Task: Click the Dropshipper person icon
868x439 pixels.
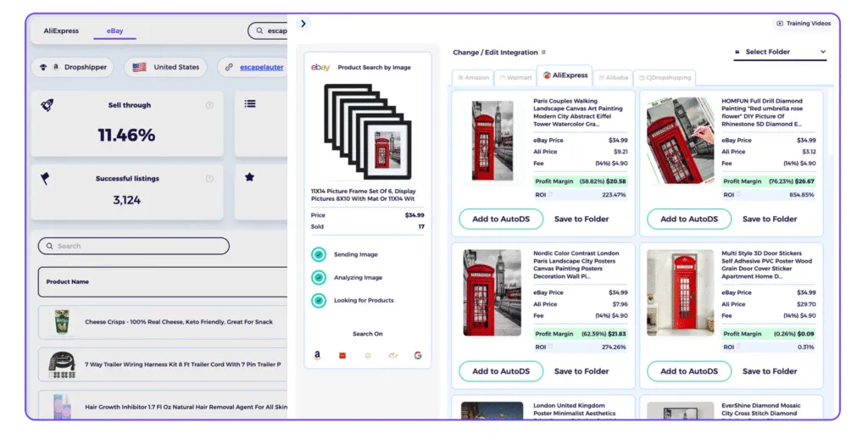Action: point(43,67)
